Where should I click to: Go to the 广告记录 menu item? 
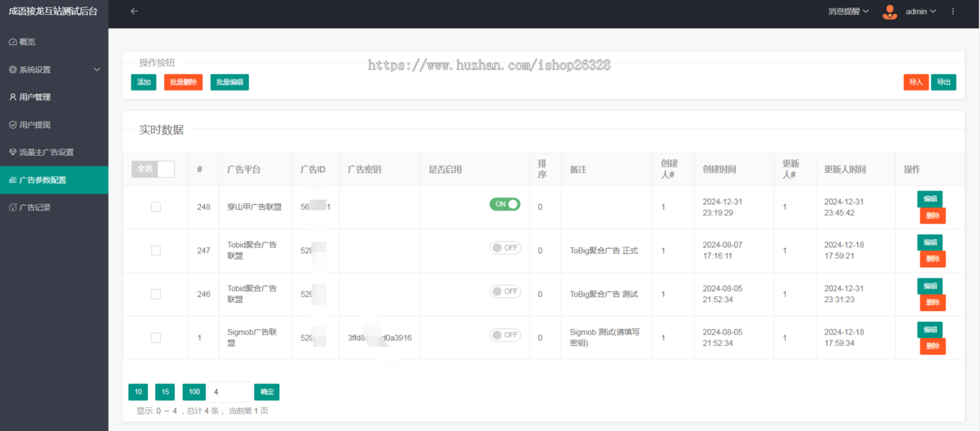tap(54, 207)
